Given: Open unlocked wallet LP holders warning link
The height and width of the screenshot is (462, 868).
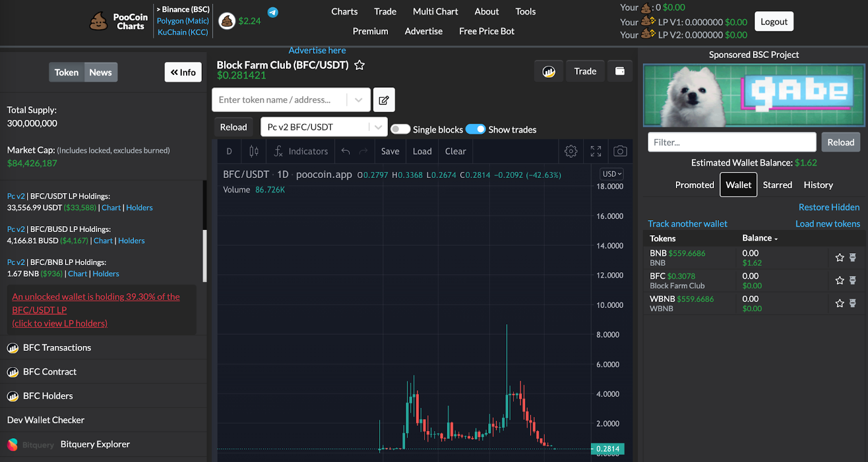Looking at the screenshot, I should pos(96,310).
